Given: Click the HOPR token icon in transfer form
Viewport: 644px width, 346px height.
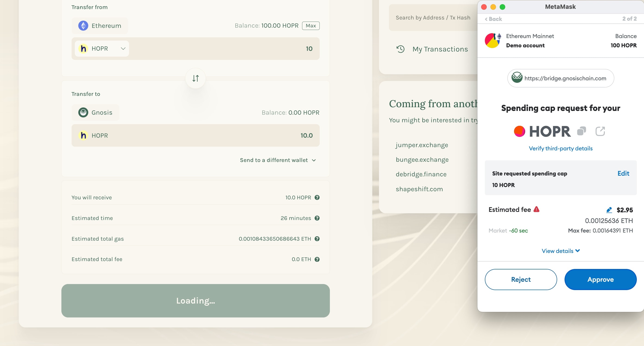Looking at the screenshot, I should tap(84, 49).
